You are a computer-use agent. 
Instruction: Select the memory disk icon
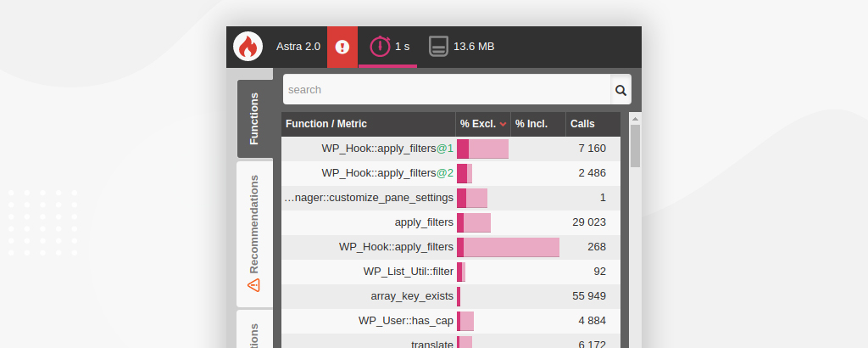coord(438,47)
